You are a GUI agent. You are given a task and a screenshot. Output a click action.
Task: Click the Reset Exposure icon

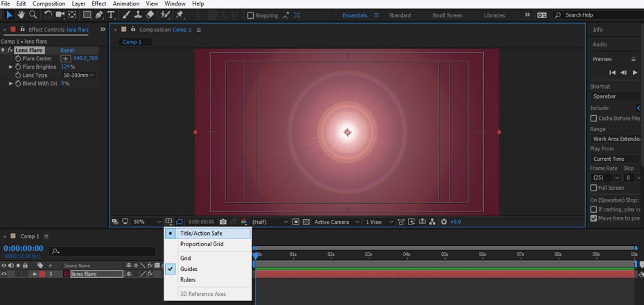(x=444, y=222)
